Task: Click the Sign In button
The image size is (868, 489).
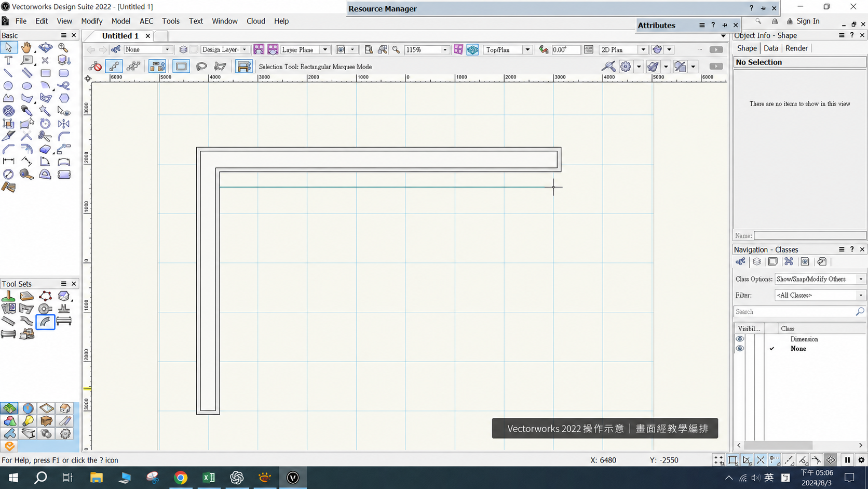Action: click(x=803, y=21)
